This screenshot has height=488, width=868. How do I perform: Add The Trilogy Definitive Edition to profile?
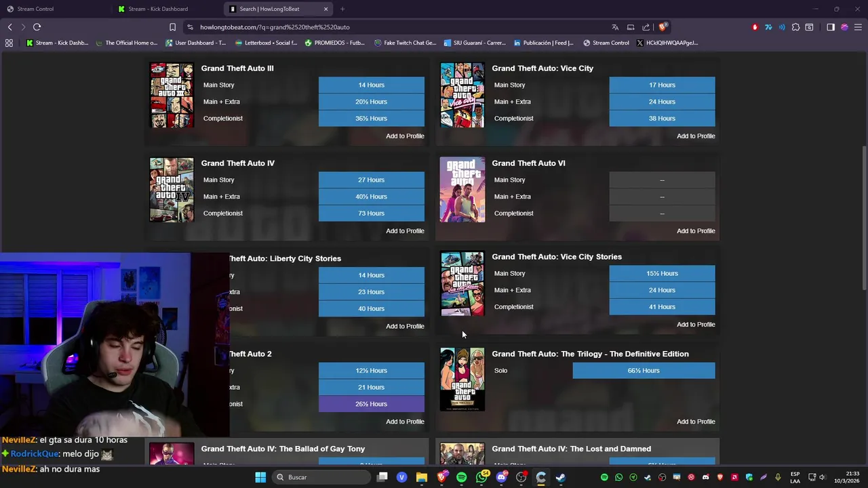tap(696, 422)
